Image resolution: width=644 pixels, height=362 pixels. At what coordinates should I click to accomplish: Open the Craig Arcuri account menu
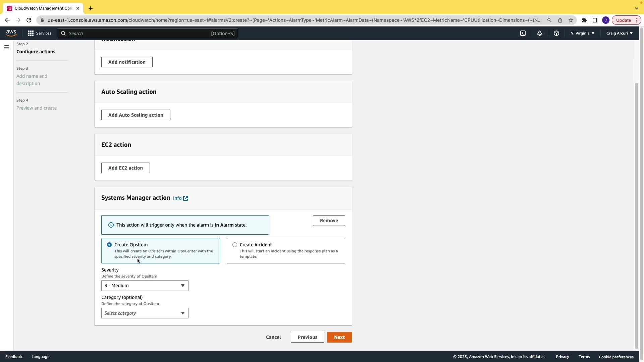click(x=619, y=33)
